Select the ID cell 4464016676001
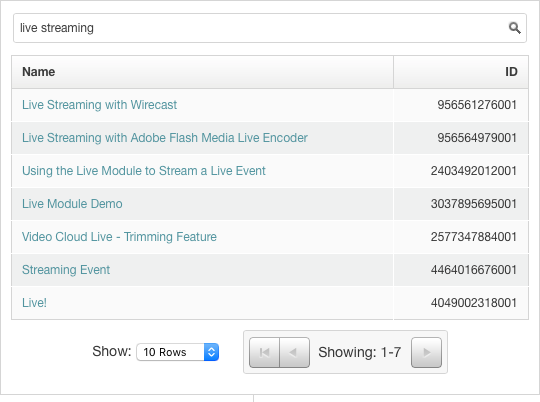 point(474,270)
